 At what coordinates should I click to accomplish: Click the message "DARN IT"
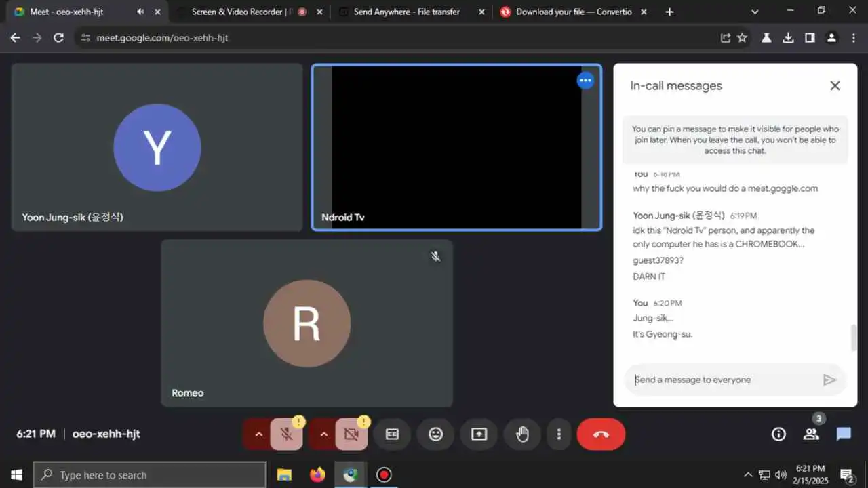(649, 277)
